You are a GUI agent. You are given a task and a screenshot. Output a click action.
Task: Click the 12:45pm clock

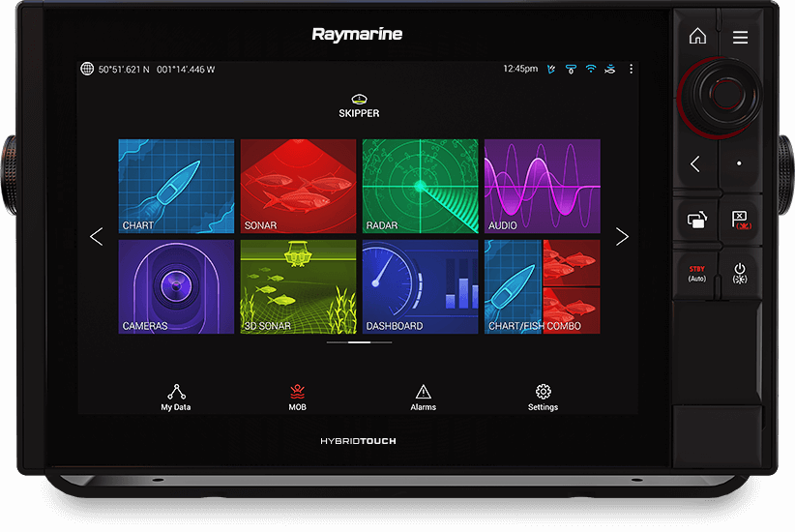(x=520, y=69)
